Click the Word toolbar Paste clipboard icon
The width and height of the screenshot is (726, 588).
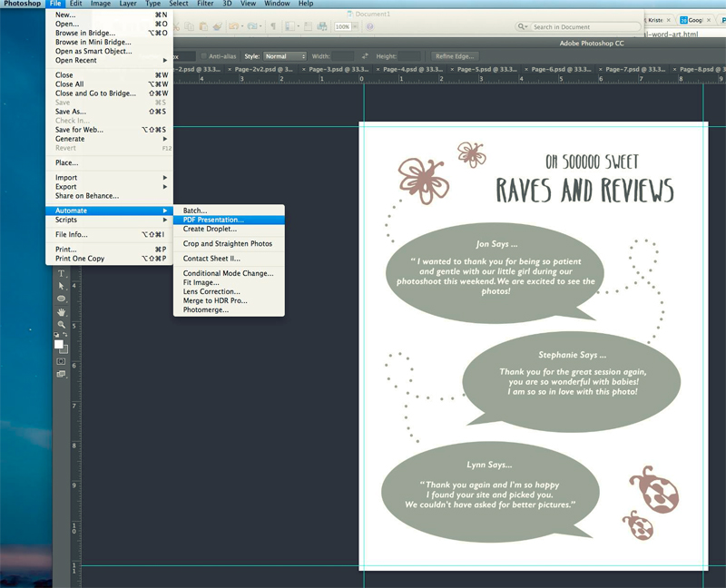[x=203, y=26]
